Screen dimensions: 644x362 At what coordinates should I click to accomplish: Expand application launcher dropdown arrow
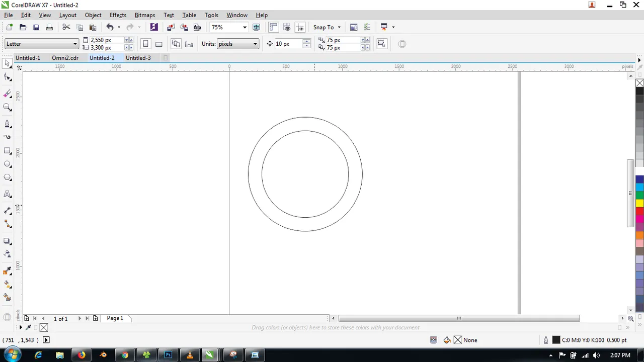[x=393, y=27]
